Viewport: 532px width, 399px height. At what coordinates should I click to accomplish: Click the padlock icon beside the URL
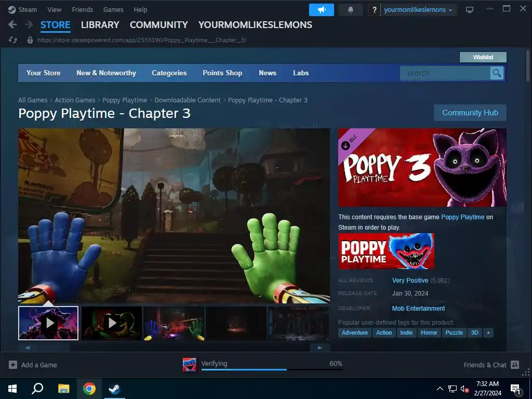pyautogui.click(x=30, y=40)
